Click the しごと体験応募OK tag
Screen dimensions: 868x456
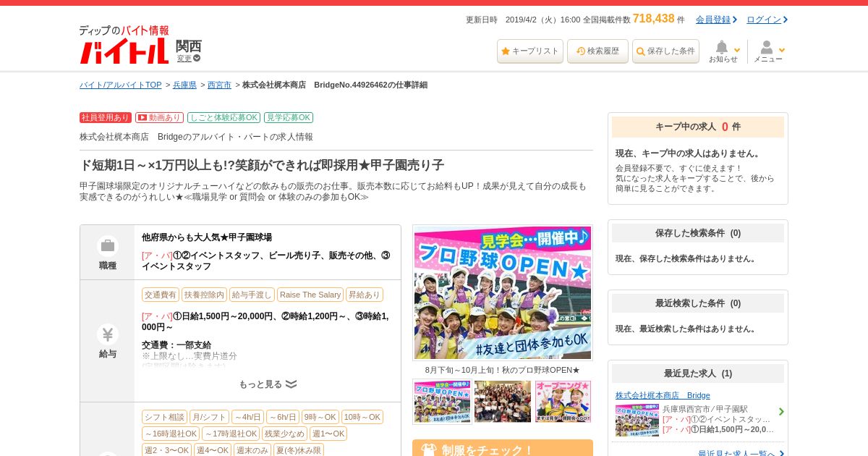pos(224,117)
